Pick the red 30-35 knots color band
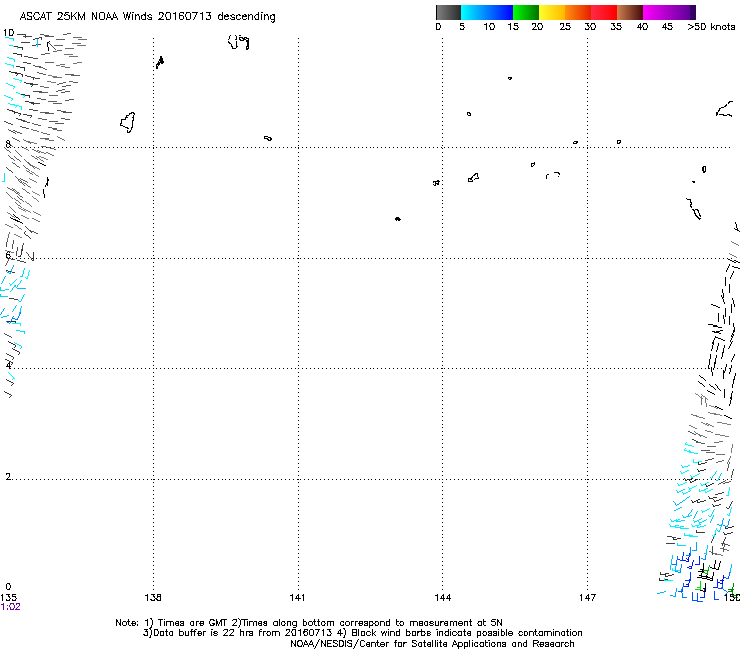Viewport: 740px width, 650px height. pos(604,12)
